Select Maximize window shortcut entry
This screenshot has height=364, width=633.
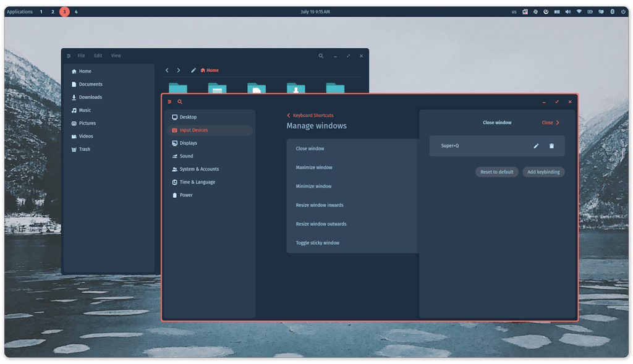point(353,167)
